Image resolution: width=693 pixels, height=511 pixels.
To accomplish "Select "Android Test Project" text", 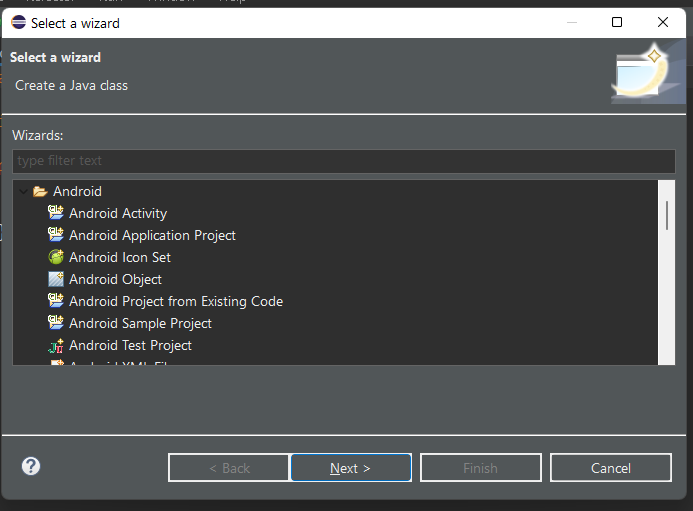I will (x=130, y=346).
